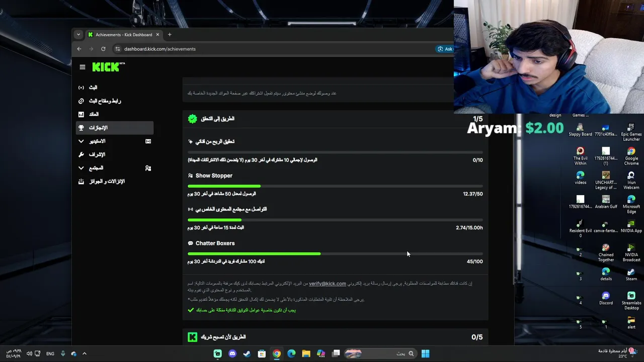Expand الاستديو studio section chevron
The width and height of the screenshot is (644, 362).
(x=81, y=141)
